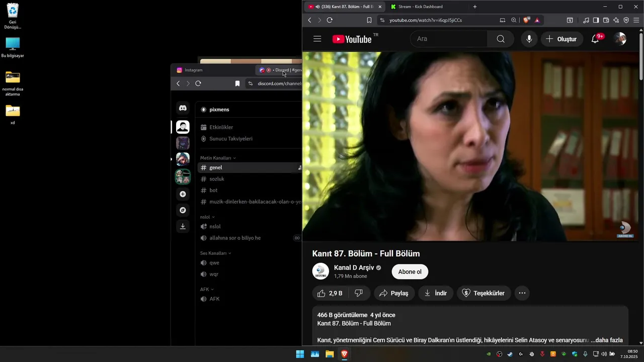Open the Brave Wallet icon
The width and height of the screenshot is (644, 362).
pyautogui.click(x=606, y=20)
